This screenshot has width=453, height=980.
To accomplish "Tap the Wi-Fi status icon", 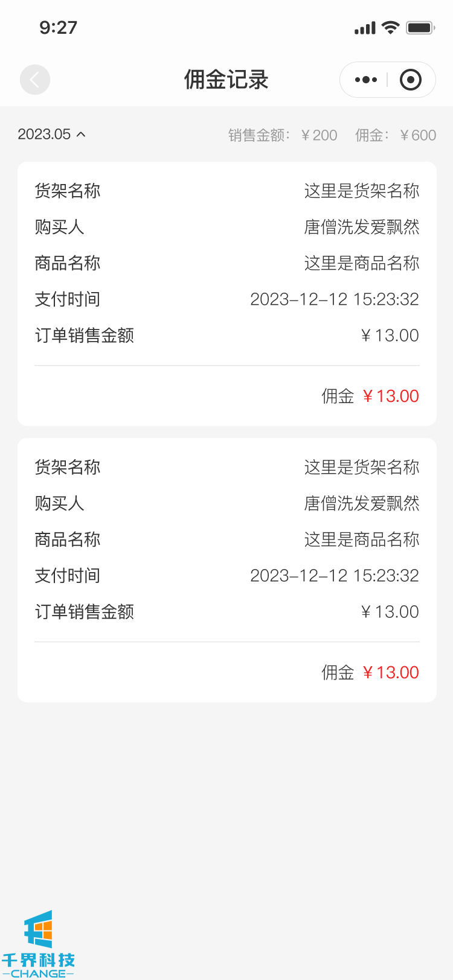I will (391, 27).
